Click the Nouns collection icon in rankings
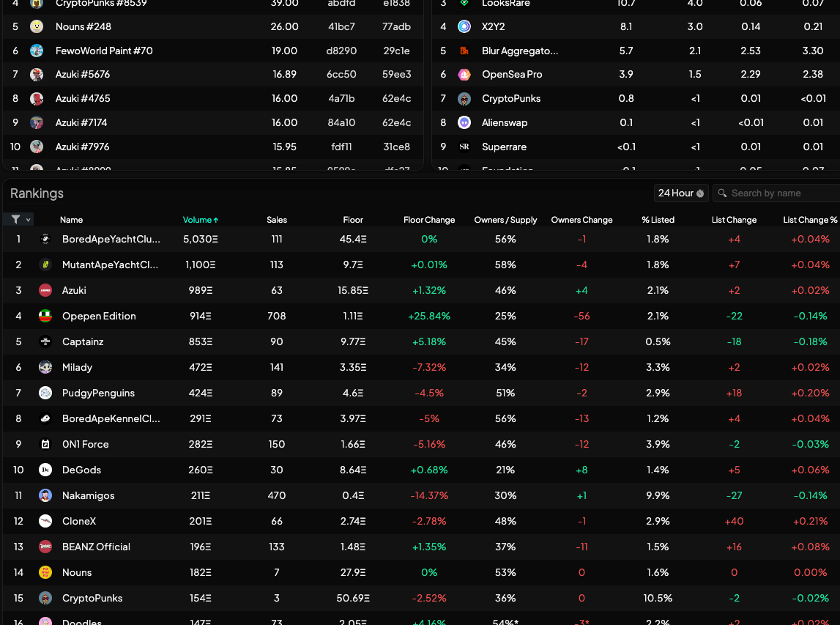 pyautogui.click(x=45, y=572)
